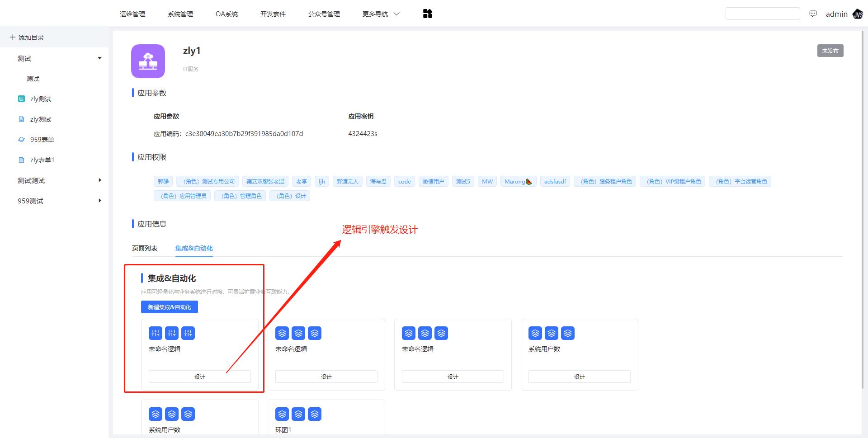Image resolution: width=868 pixels, height=438 pixels.
Task: Click the 应用密钥 value 4324423s
Action: 363,134
